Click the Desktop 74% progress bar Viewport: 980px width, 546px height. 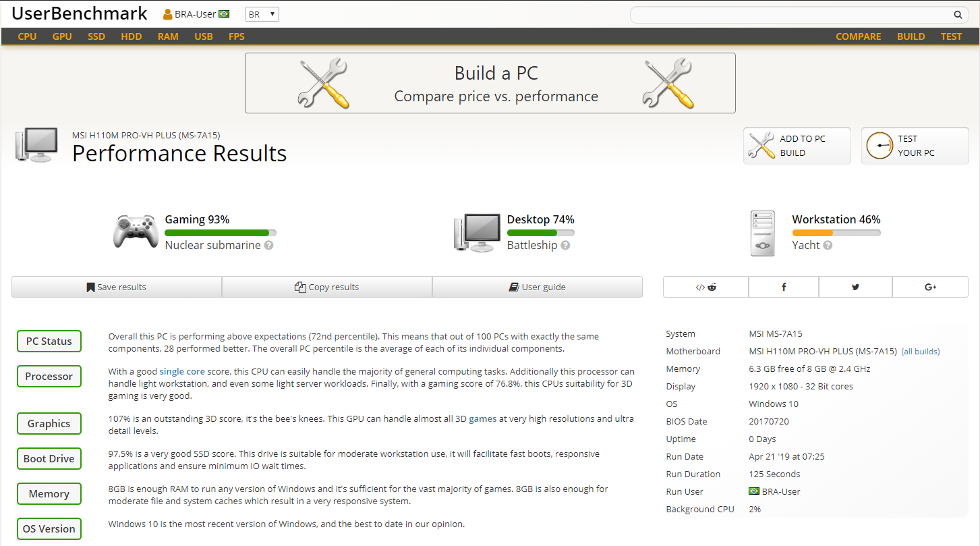tap(541, 233)
